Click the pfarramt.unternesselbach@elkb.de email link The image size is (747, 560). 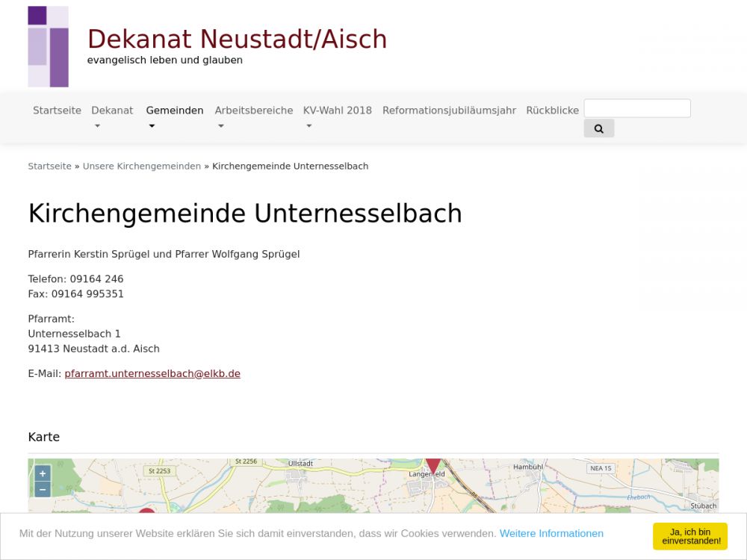point(152,373)
